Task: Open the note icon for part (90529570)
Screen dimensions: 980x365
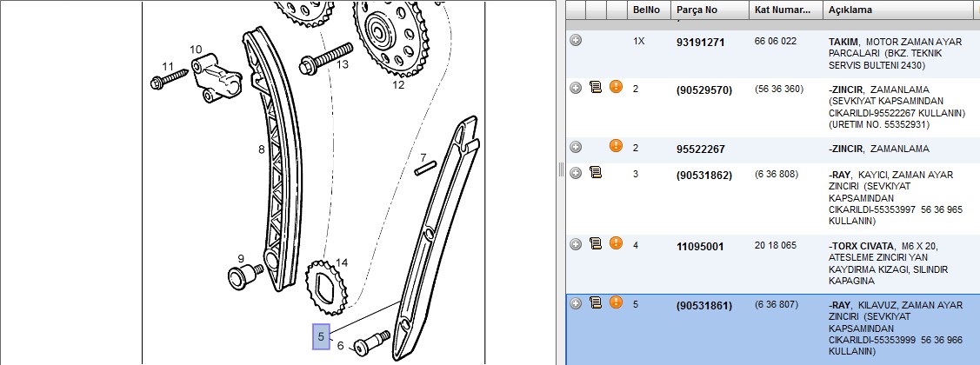Action: click(596, 87)
